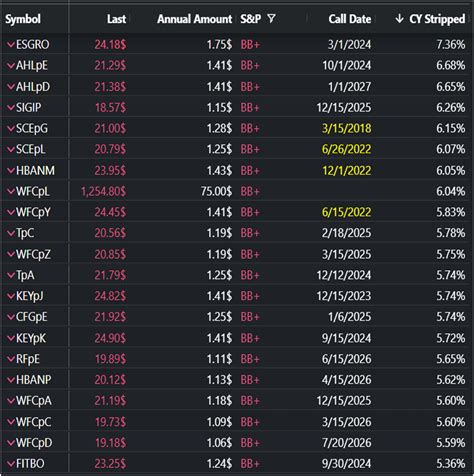Click the 24.90$ last price
474x476 pixels.
click(110, 338)
